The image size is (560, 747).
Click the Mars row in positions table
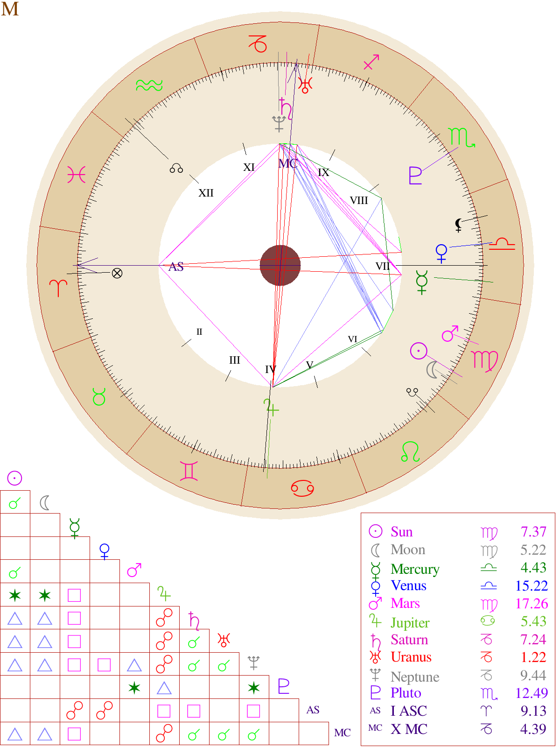pyautogui.click(x=457, y=604)
